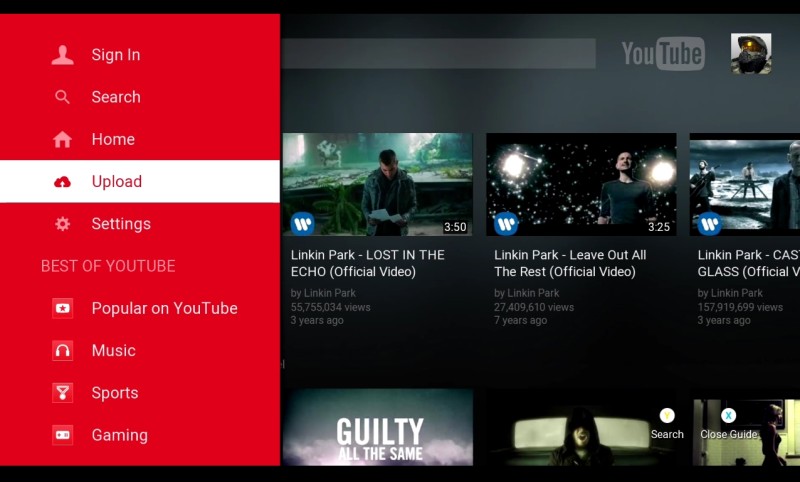Click the Sports medal icon
The height and width of the screenshot is (482, 800).
62,393
